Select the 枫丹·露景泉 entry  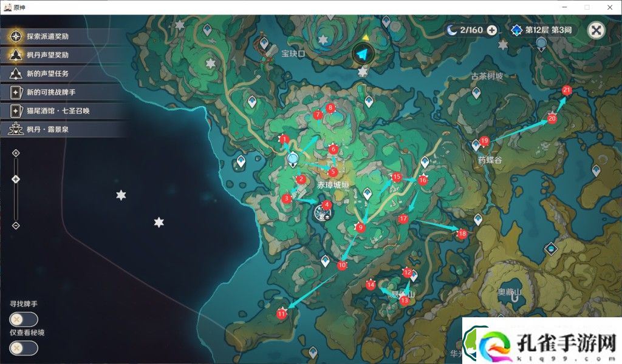pos(63,129)
